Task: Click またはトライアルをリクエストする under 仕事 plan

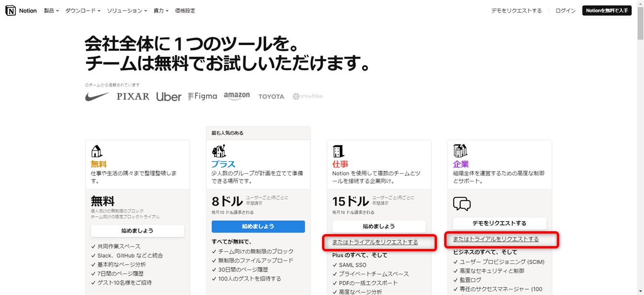Action: click(375, 242)
